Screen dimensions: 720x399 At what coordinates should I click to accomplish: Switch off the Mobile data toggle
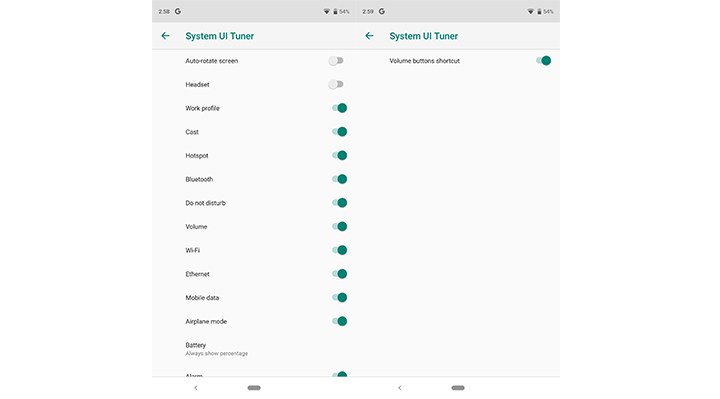(x=339, y=298)
